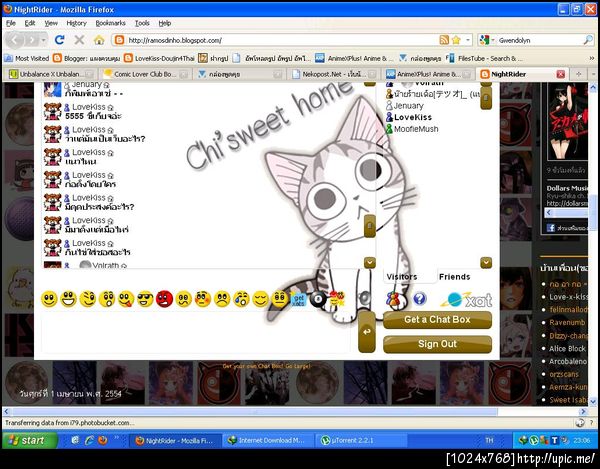Click the chat groups people icon
Viewport: 600px width, 469px height.
(393, 299)
